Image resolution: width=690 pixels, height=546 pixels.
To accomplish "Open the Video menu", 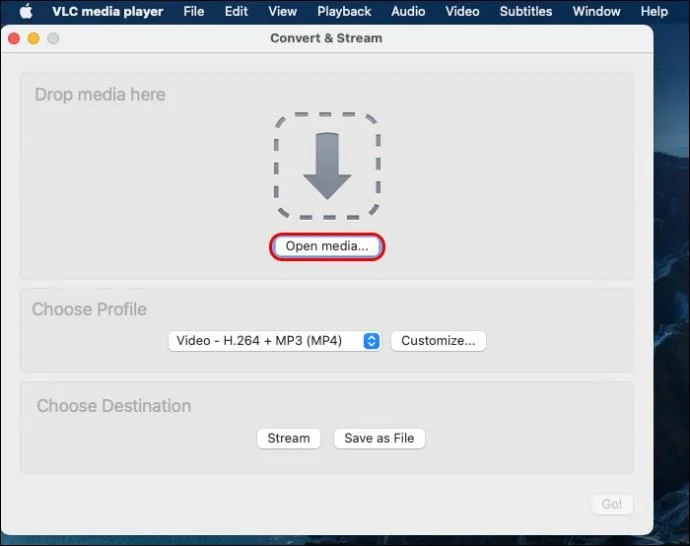I will tap(462, 11).
